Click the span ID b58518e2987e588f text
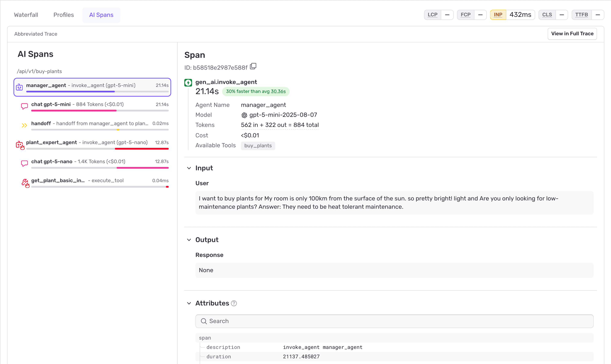The width and height of the screenshot is (611, 364). tap(220, 68)
